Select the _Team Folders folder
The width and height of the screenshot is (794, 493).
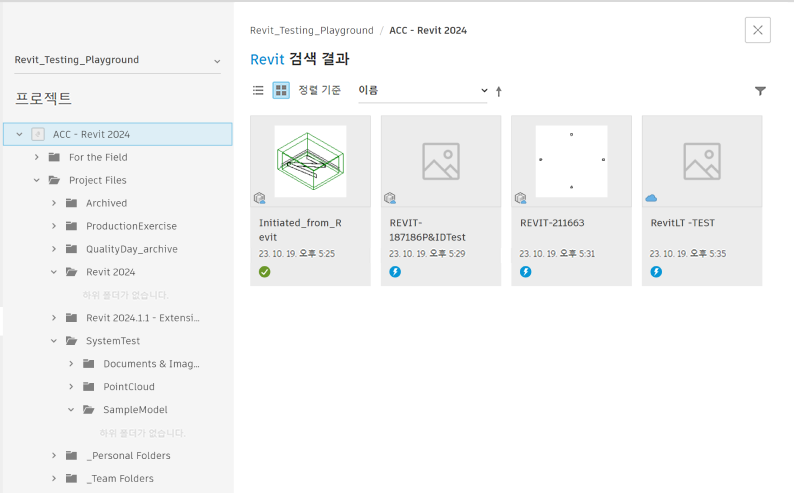[x=120, y=478]
